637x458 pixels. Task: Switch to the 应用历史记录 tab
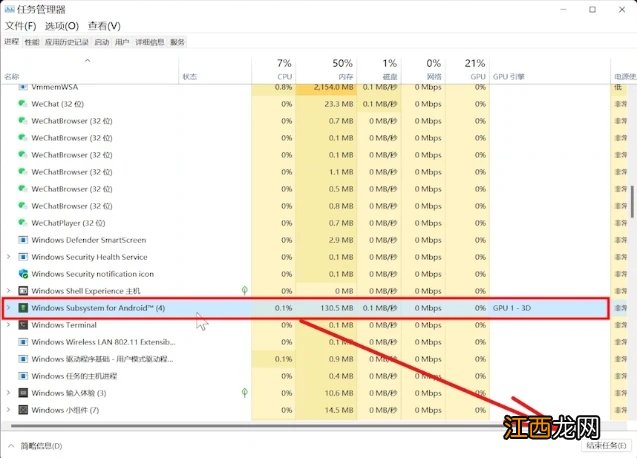[67, 42]
